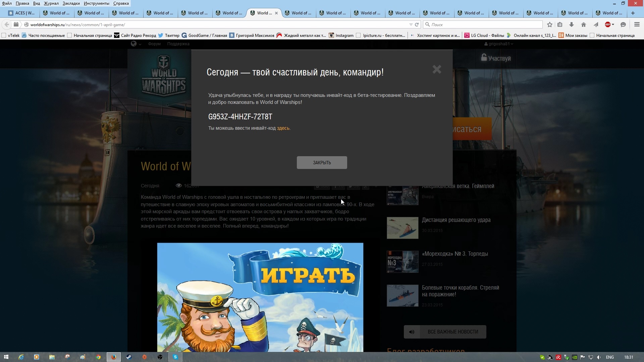Expand the grigosha81 account menu
Viewport: 644px width, 362px height.
499,44
